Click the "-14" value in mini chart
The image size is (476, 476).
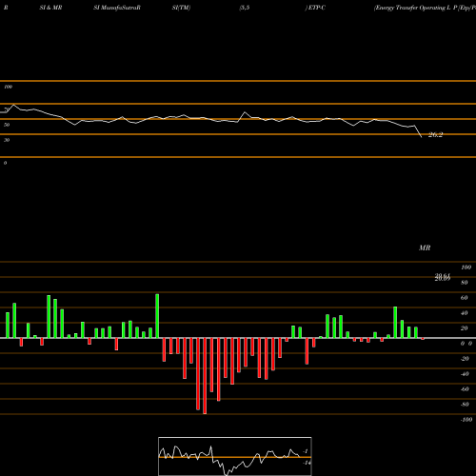(x=307, y=463)
